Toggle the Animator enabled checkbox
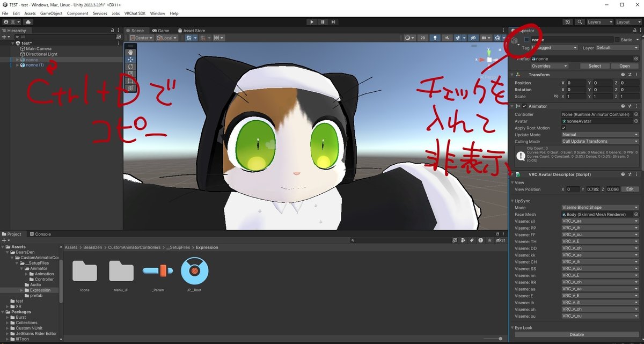644x344 pixels. pyautogui.click(x=524, y=106)
